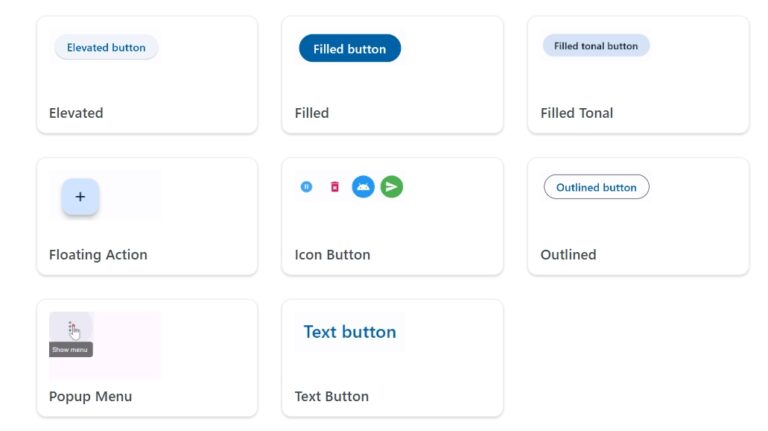Click the pause icon button
Image resolution: width=768 pixels, height=431 pixels.
(307, 186)
